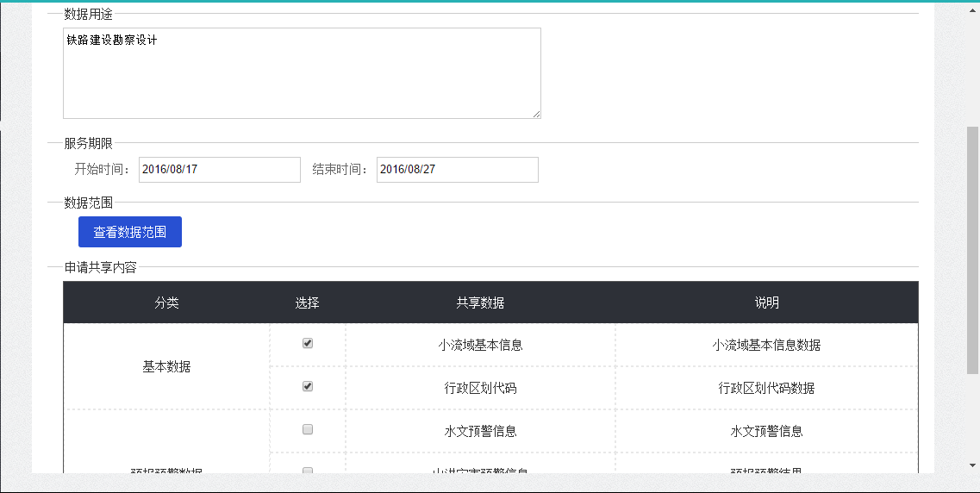The width and height of the screenshot is (980, 493).
Task: Click the 说明 column header
Action: coord(766,303)
